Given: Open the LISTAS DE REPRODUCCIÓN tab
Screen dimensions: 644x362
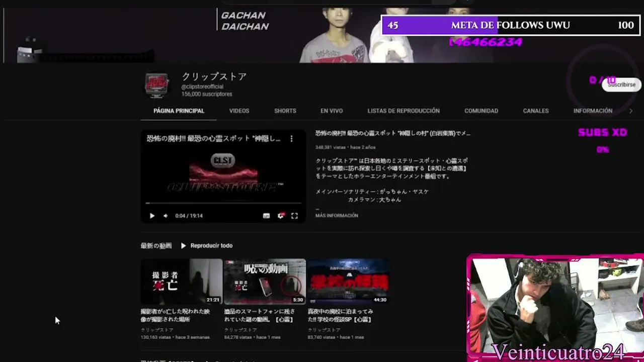Looking at the screenshot, I should (404, 111).
